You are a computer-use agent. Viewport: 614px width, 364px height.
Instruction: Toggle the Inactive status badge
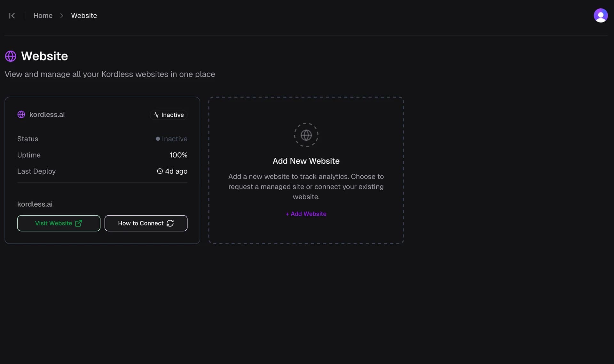click(x=169, y=115)
